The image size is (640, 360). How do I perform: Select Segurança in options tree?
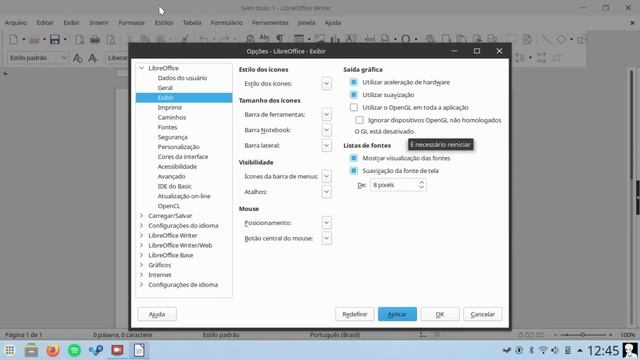[x=173, y=137]
